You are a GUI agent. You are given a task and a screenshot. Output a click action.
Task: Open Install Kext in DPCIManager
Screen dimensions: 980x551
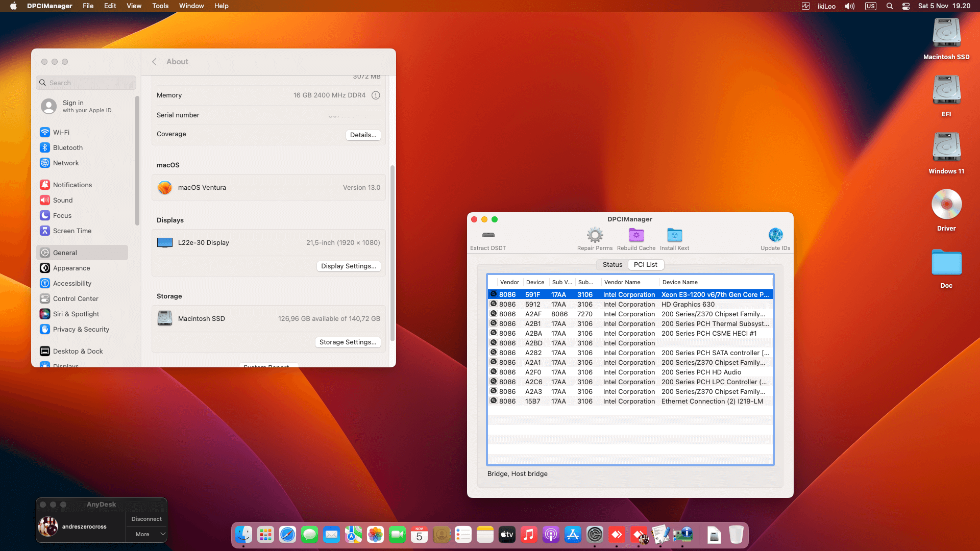tap(674, 238)
